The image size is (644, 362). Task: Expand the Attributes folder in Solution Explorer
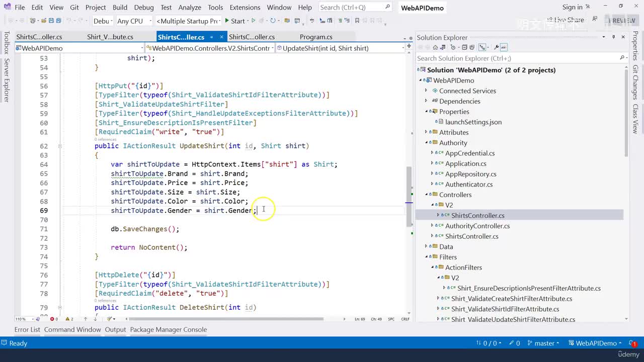tap(426, 132)
